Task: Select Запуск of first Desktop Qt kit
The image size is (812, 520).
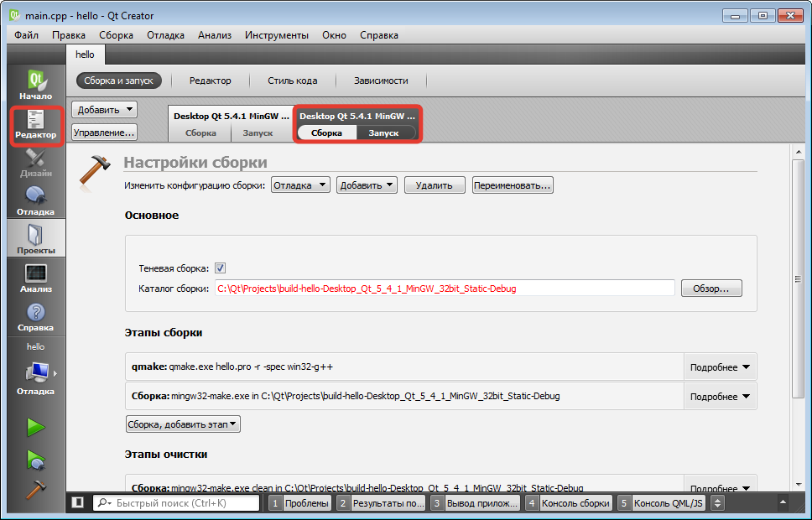Action: click(258, 133)
